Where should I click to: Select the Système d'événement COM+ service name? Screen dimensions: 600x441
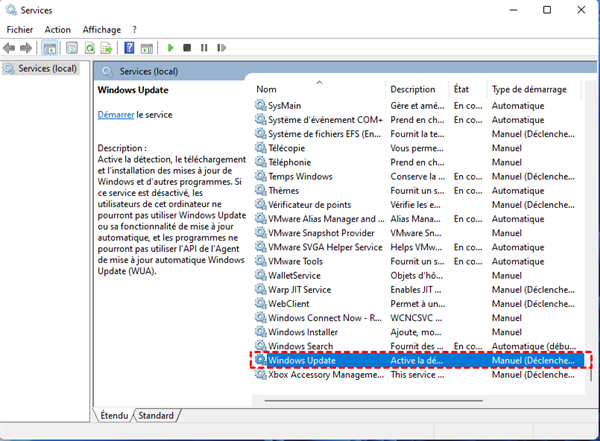[325, 120]
